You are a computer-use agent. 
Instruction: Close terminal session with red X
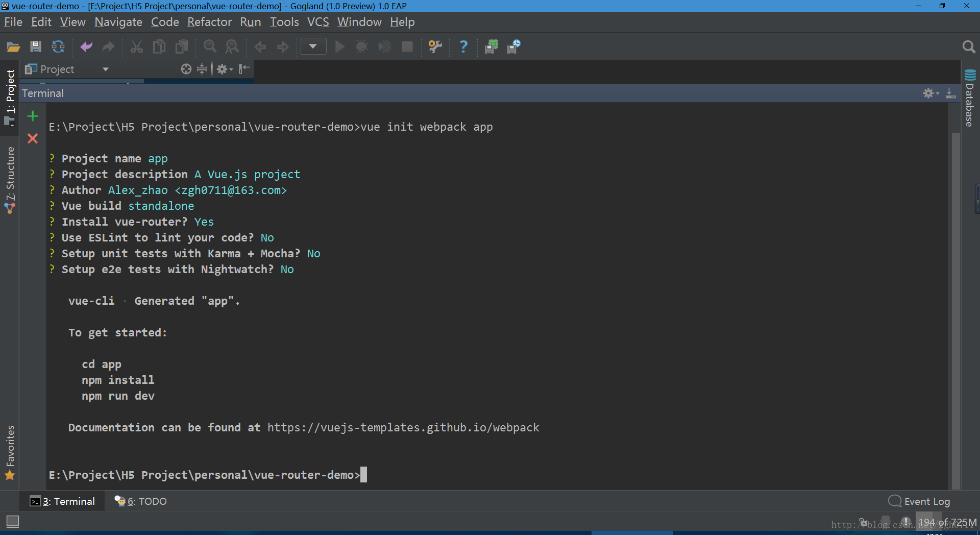(x=33, y=138)
